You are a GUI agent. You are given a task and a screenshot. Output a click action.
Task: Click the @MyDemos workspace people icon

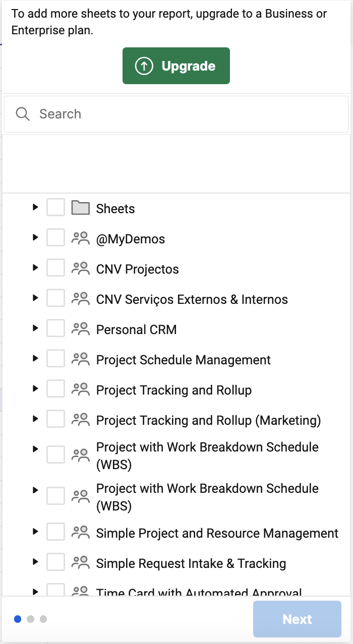pos(80,238)
